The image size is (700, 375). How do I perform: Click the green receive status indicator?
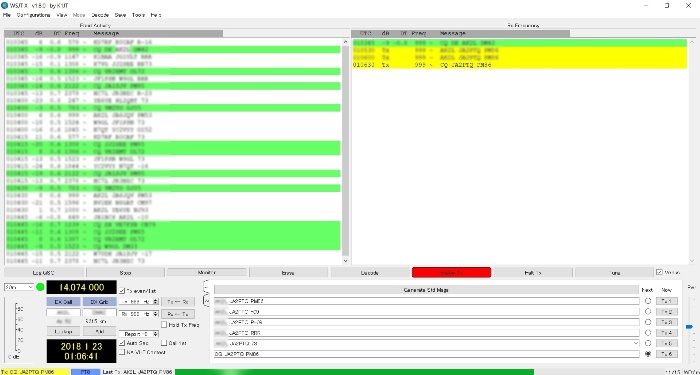coord(40,287)
